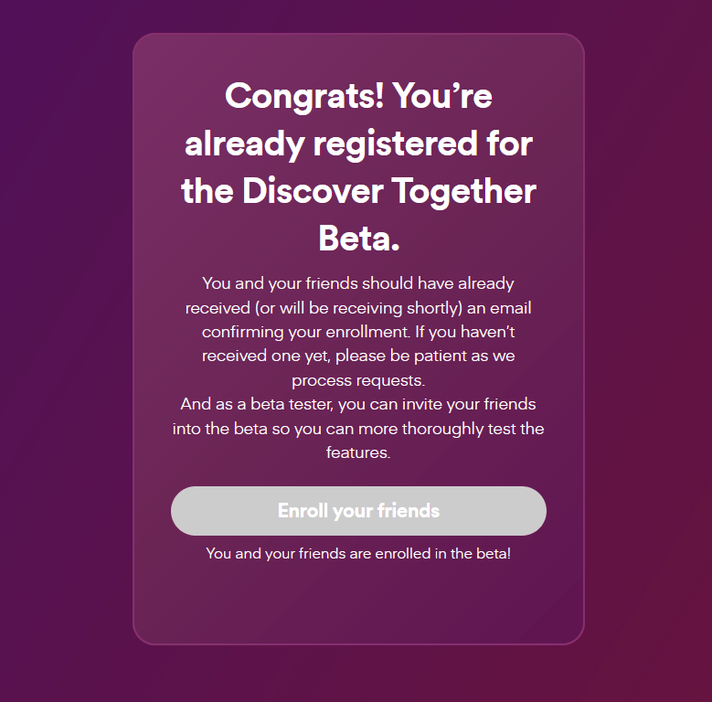Viewport: 712px width, 702px height.
Task: Click the Enroll your friends button
Action: tap(358, 511)
